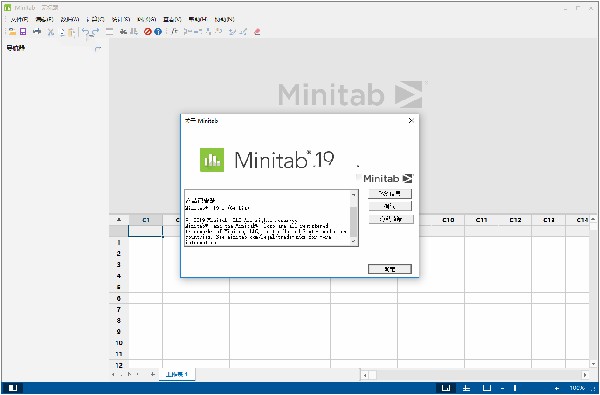Open the 协助(N) Assistant menu

tap(224, 19)
